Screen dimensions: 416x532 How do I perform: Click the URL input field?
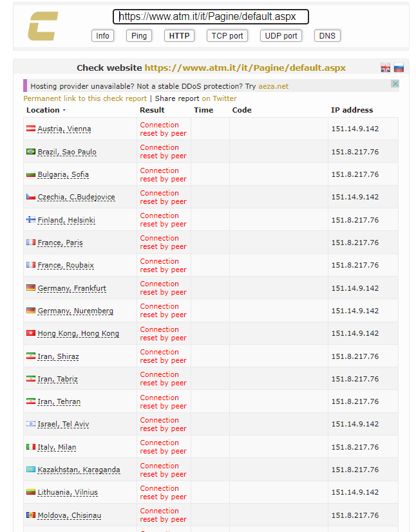coord(211,17)
